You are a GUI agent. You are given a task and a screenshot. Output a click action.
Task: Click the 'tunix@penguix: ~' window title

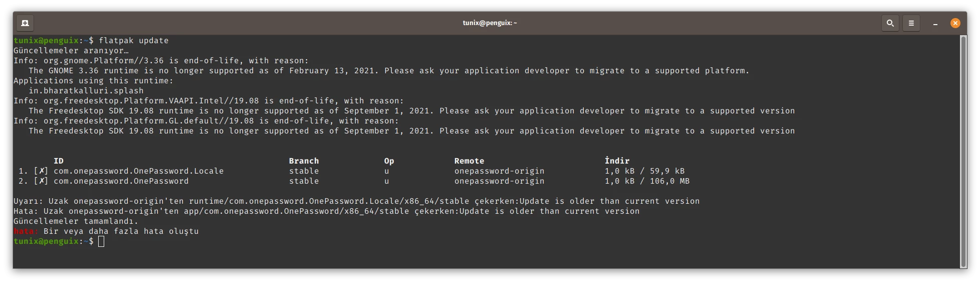489,23
